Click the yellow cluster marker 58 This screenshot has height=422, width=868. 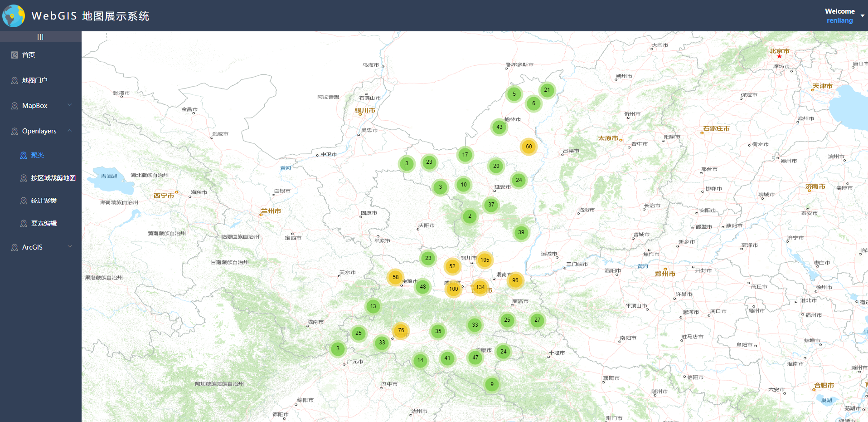point(396,277)
